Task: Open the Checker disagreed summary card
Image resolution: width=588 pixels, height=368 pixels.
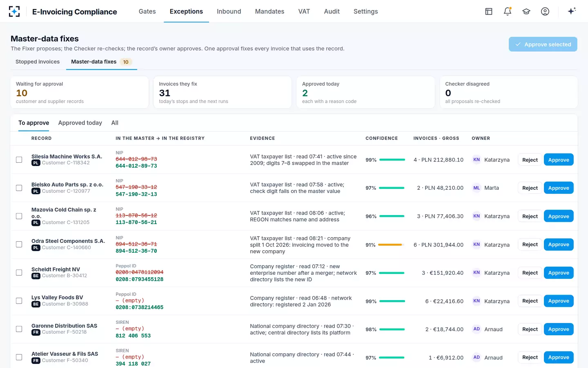Action: click(x=508, y=92)
